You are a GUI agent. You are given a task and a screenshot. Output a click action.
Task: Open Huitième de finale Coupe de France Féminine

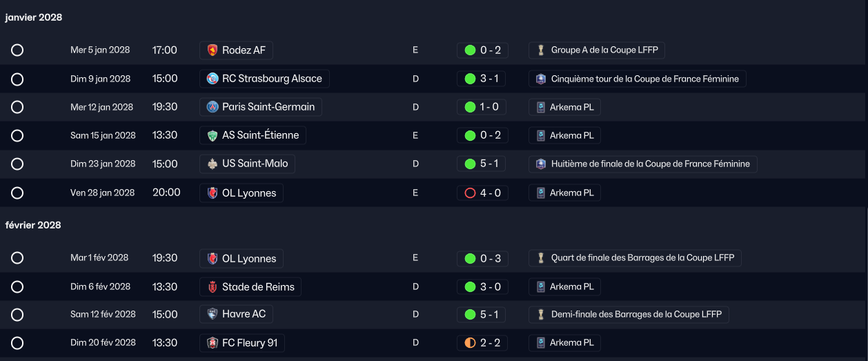[x=643, y=164]
